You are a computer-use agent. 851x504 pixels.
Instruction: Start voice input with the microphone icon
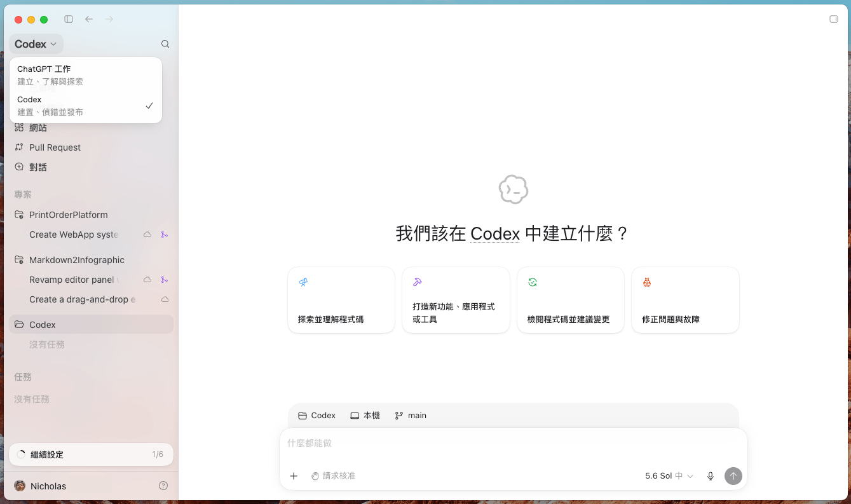(x=711, y=476)
